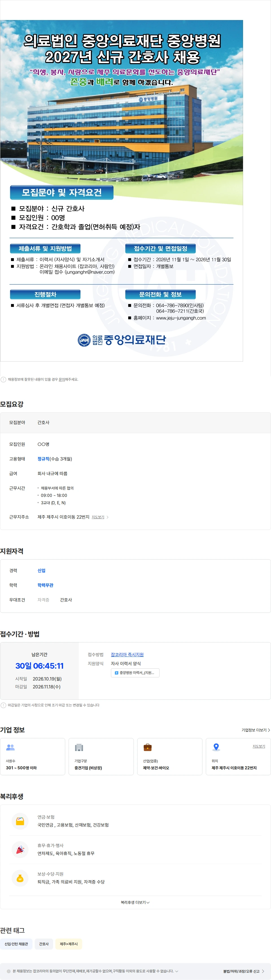Click the '문의' link in the notice line
Image resolution: width=271 pixels, height=980 pixels.
point(62,379)
